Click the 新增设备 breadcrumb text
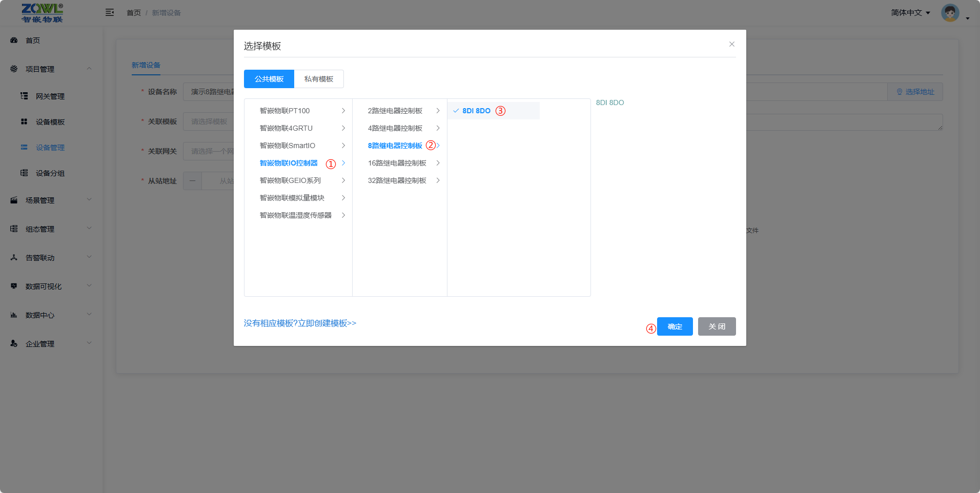The image size is (980, 493). [x=166, y=13]
